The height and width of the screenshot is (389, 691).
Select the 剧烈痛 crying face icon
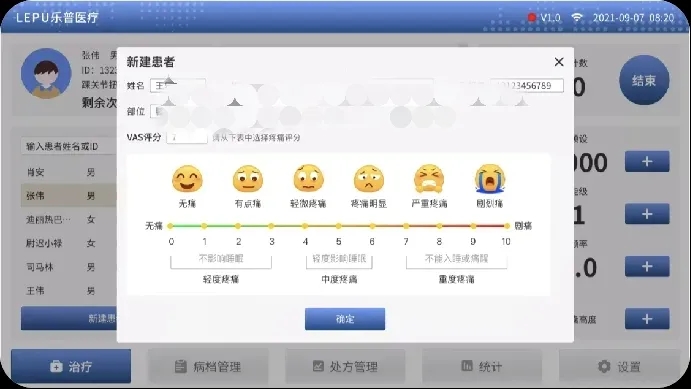[490, 179]
